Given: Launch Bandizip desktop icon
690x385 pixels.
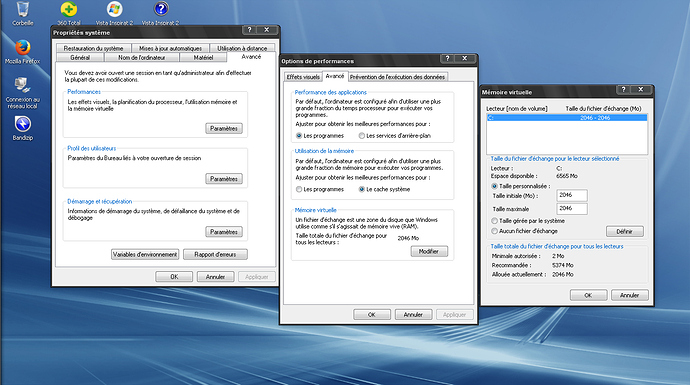Looking at the screenshot, I should click(22, 128).
